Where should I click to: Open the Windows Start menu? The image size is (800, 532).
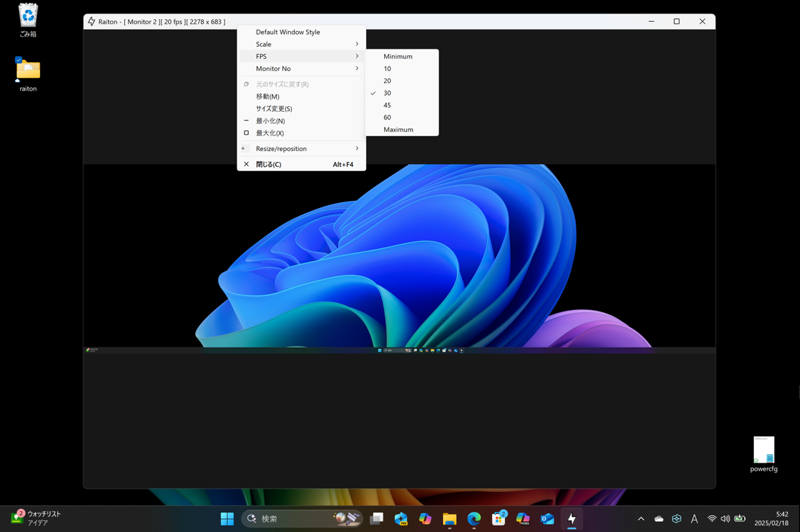[x=227, y=518]
